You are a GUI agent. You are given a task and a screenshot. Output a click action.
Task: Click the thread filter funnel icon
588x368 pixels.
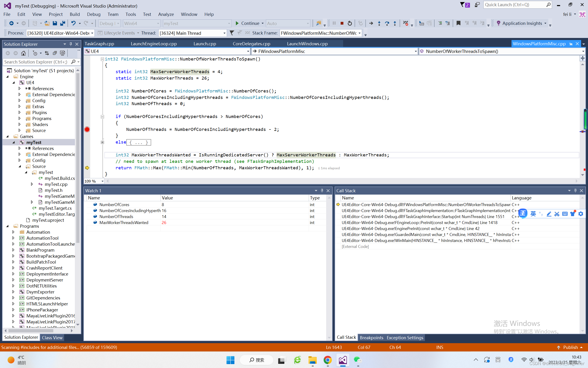click(232, 33)
